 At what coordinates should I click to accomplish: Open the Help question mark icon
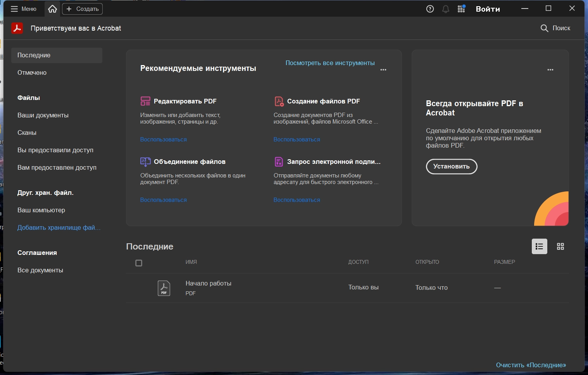pyautogui.click(x=430, y=9)
